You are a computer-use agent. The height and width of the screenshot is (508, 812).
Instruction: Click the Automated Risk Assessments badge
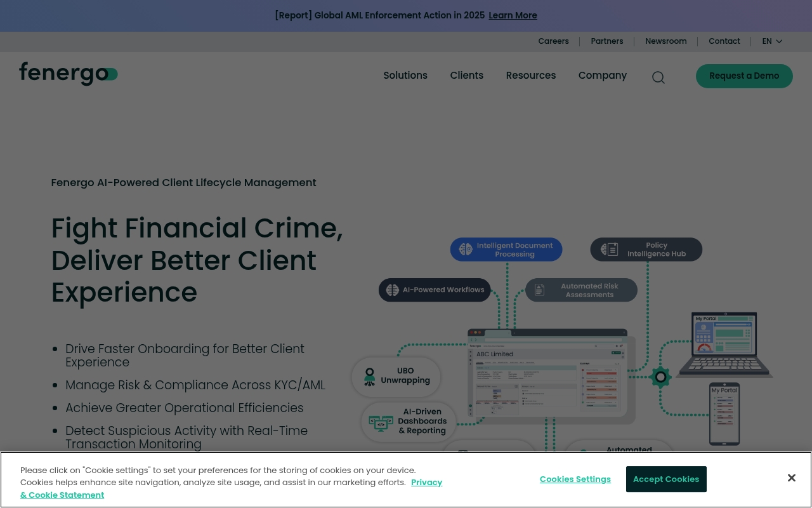[581, 290]
